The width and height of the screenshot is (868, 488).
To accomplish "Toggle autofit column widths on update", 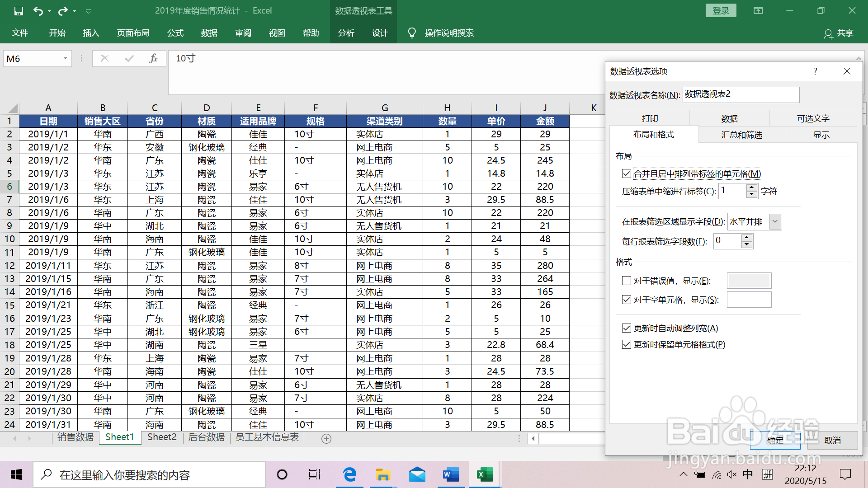I will [627, 328].
